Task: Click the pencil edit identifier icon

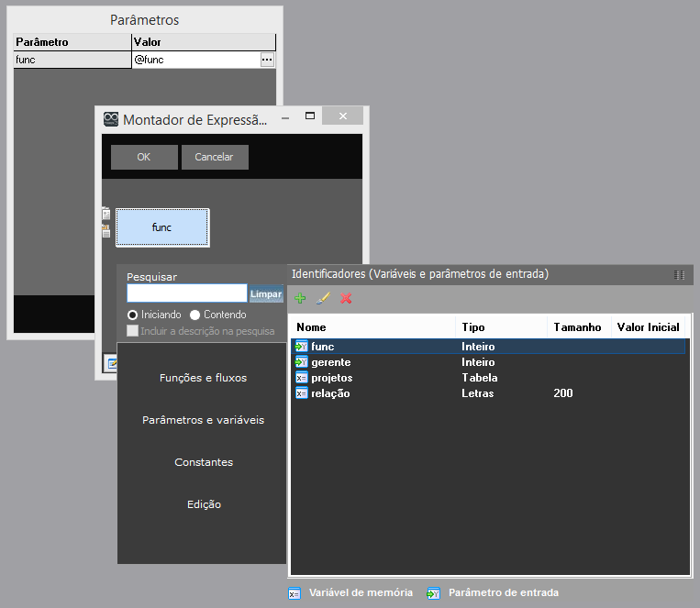Action: click(x=323, y=298)
